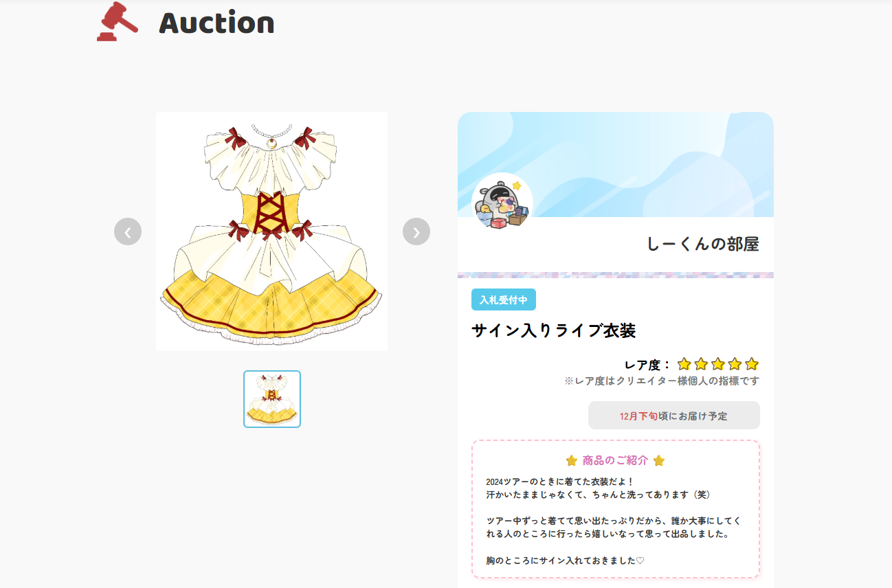
Task: Click the Auction page heading
Action: pos(216,23)
